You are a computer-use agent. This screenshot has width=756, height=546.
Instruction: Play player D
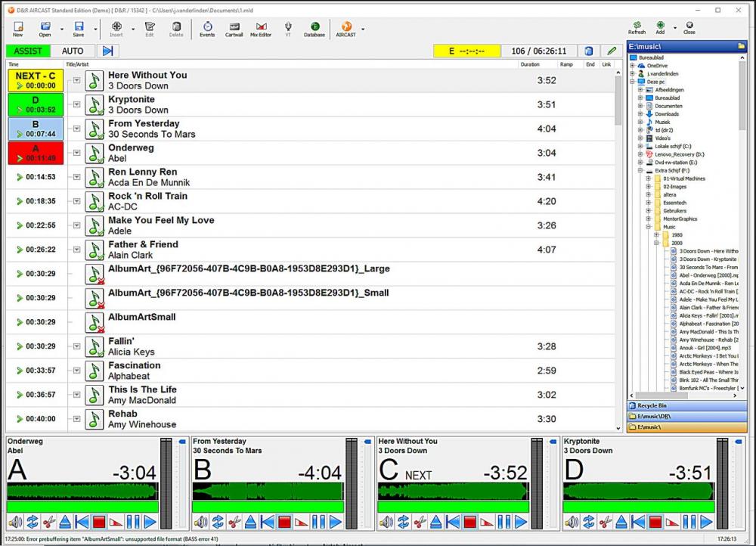pyautogui.click(x=706, y=521)
